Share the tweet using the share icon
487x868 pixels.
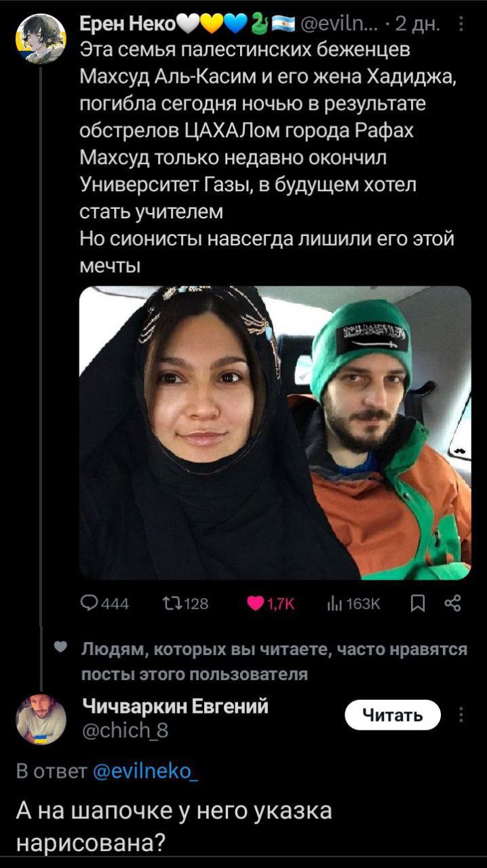tap(453, 603)
